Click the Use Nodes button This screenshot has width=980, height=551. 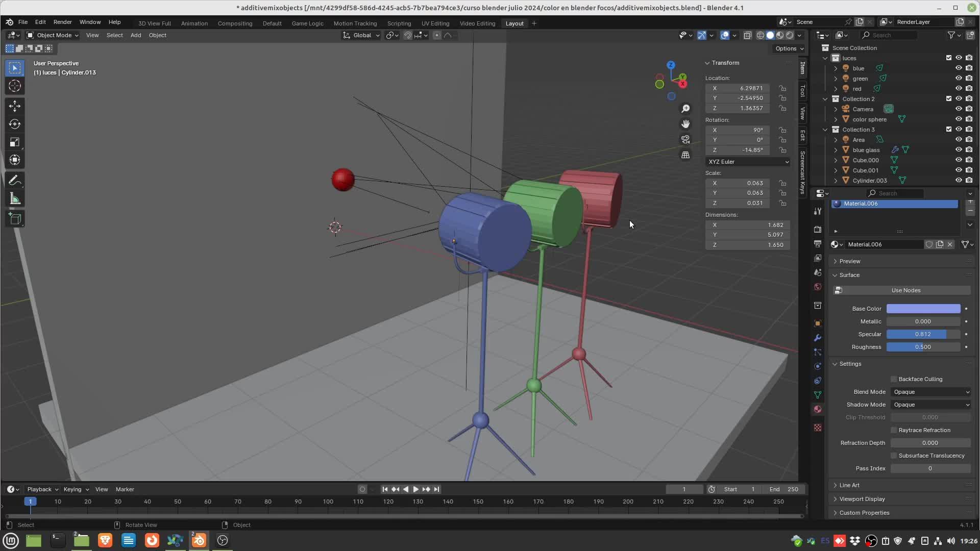pyautogui.click(x=905, y=290)
